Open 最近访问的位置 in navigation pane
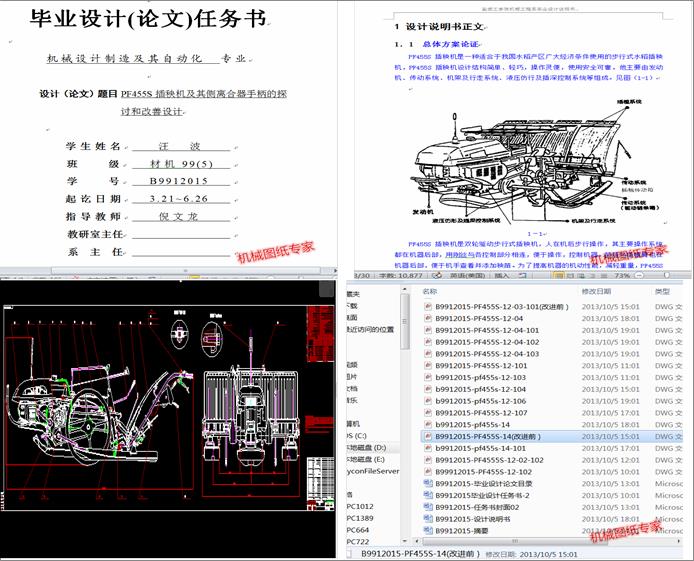Image resolution: width=694 pixels, height=561 pixels. click(x=370, y=330)
